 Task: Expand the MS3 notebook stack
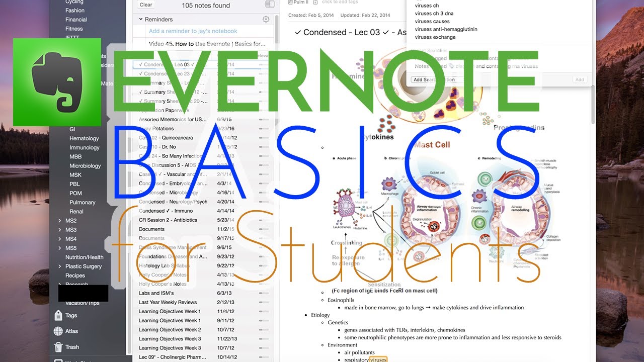point(60,230)
